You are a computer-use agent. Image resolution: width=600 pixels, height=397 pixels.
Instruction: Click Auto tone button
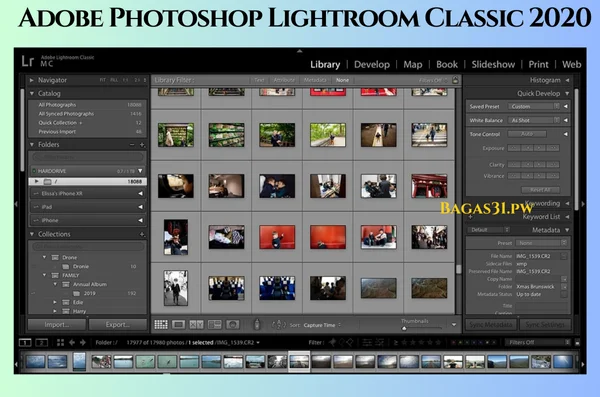point(527,134)
